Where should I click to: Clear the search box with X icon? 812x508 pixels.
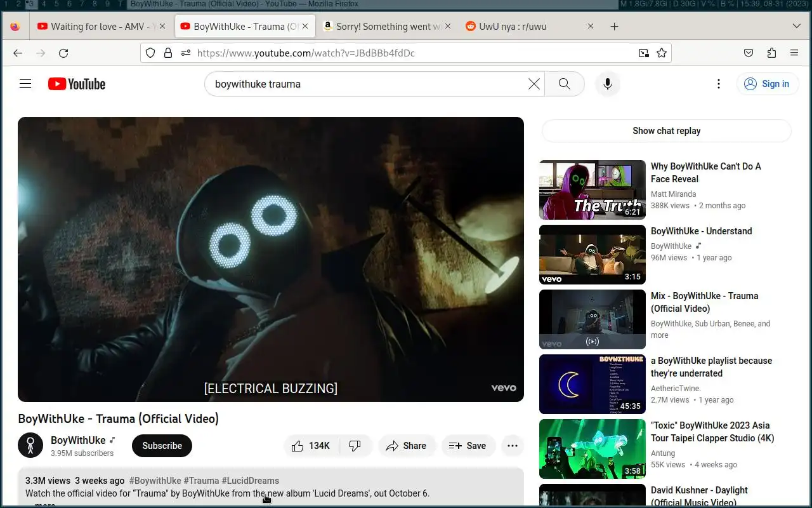534,84
